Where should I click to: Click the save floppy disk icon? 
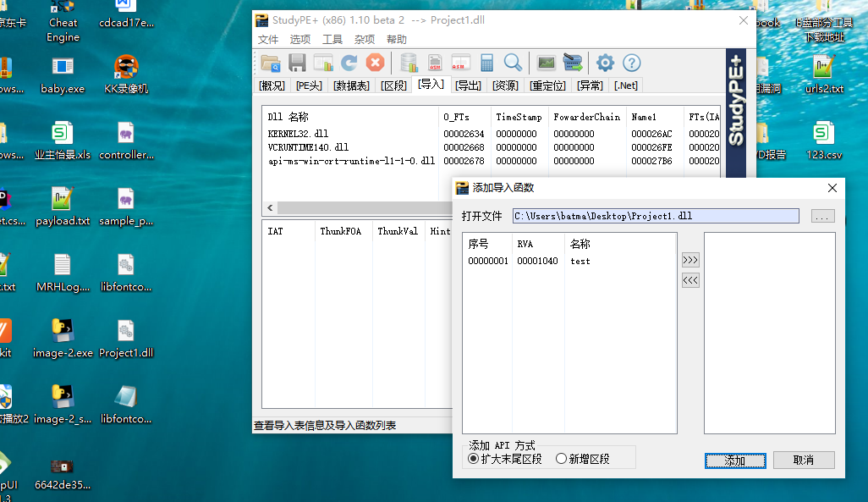click(x=297, y=63)
